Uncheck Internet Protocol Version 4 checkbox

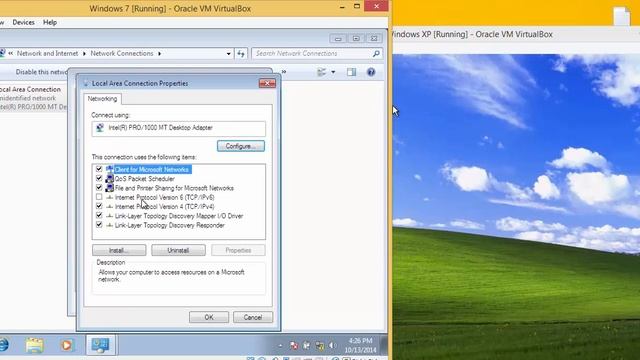point(99,206)
